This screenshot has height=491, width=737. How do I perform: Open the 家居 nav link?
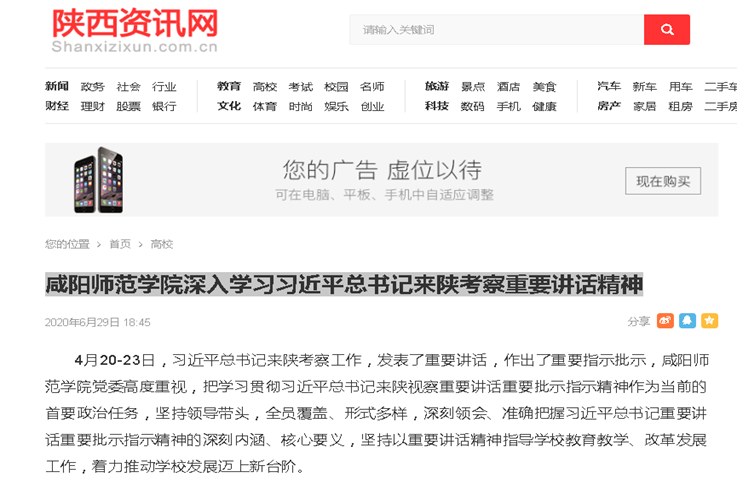click(x=644, y=106)
